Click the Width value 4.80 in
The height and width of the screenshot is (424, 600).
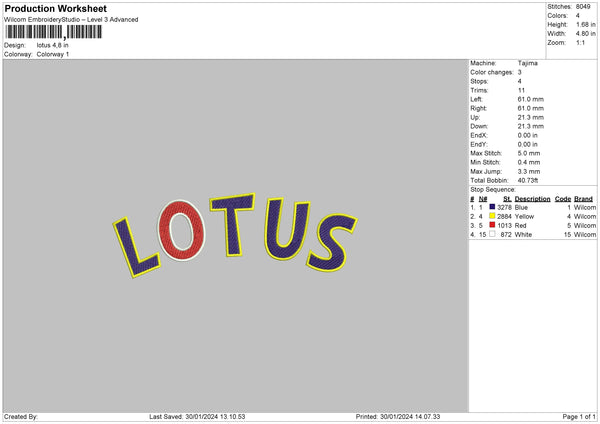(x=586, y=34)
